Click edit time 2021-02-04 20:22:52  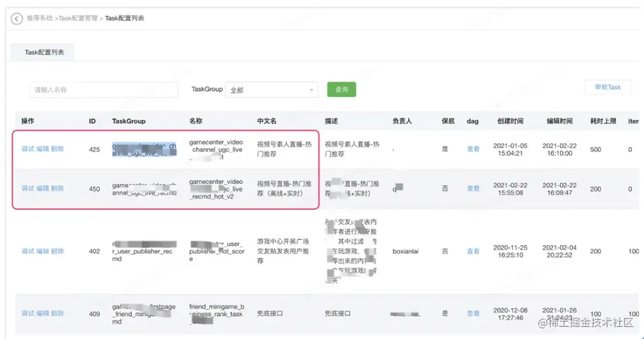pyautogui.click(x=559, y=251)
